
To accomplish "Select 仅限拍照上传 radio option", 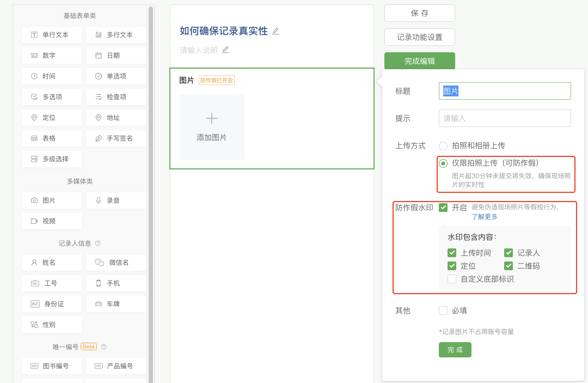I will pos(443,163).
